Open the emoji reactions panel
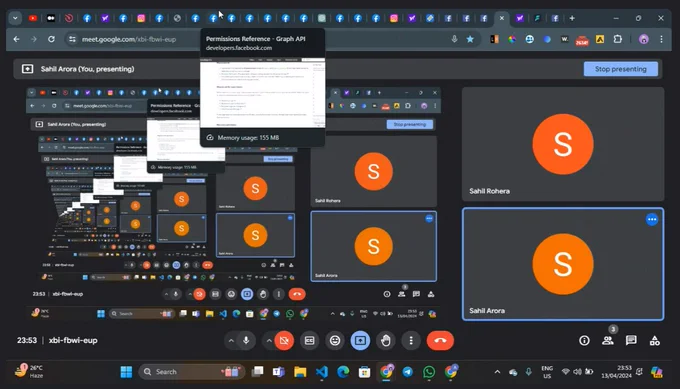The width and height of the screenshot is (680, 389). point(335,341)
